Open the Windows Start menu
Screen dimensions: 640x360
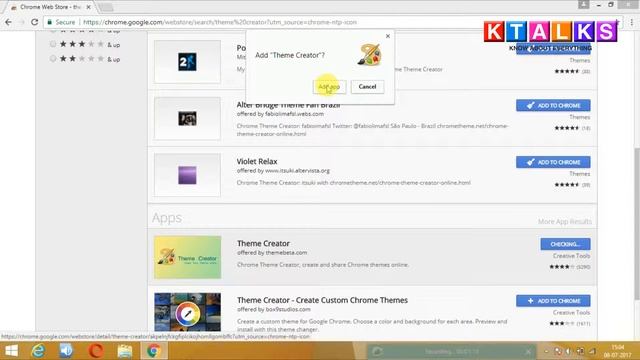[11, 351]
